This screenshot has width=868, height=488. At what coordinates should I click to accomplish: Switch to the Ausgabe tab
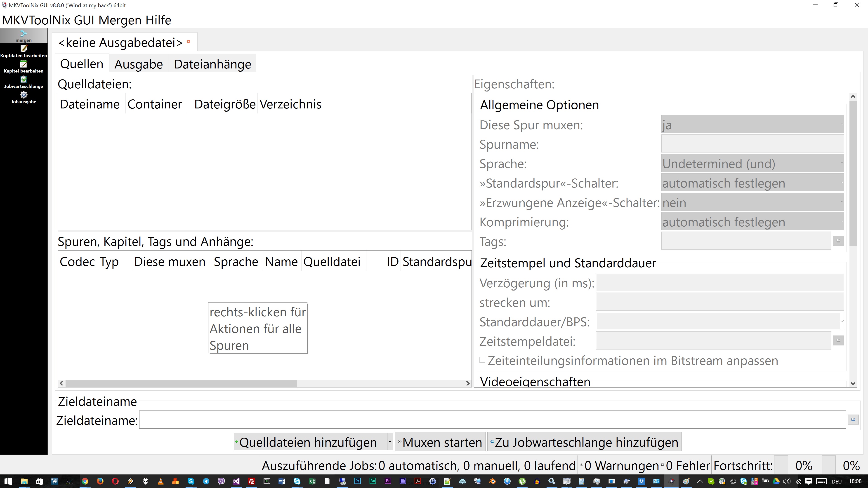pyautogui.click(x=139, y=64)
